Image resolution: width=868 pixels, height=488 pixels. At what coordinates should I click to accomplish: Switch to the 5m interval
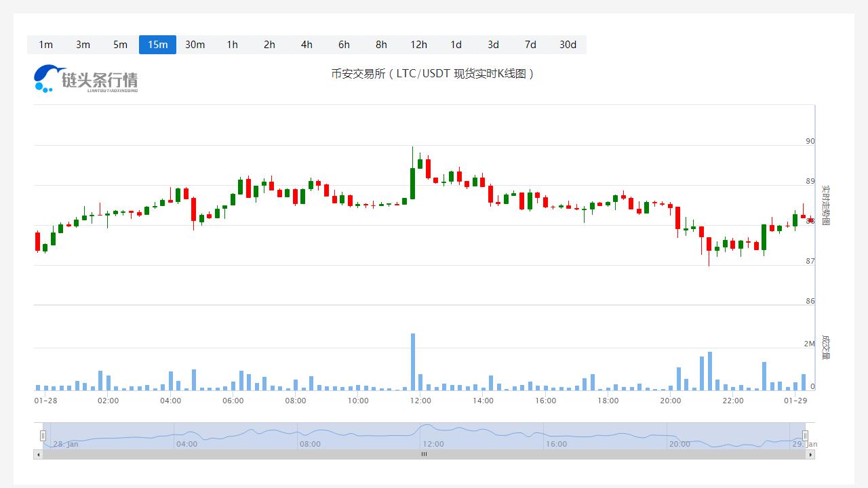coord(120,45)
